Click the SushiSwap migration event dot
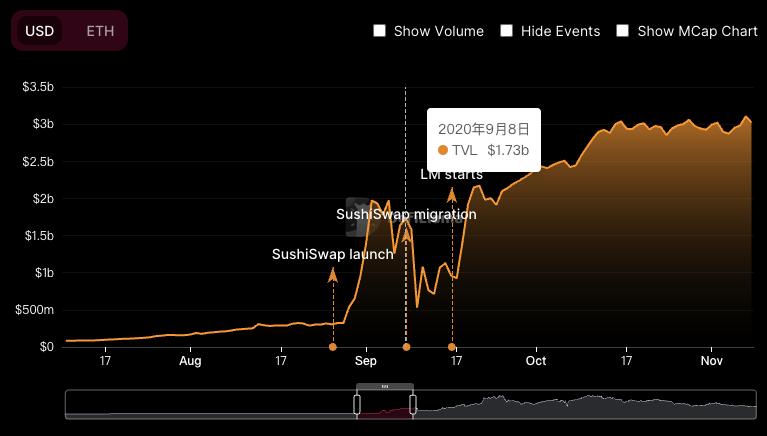The width and height of the screenshot is (767, 436). [406, 347]
